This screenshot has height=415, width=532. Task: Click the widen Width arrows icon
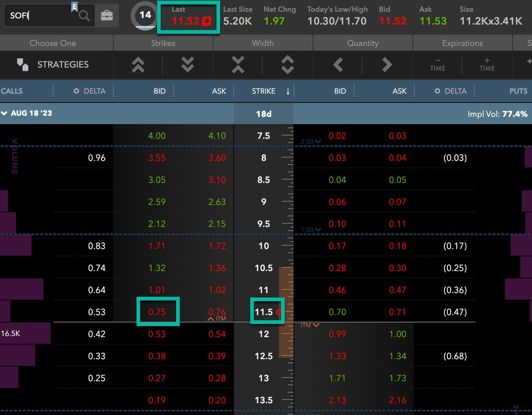[x=287, y=65]
